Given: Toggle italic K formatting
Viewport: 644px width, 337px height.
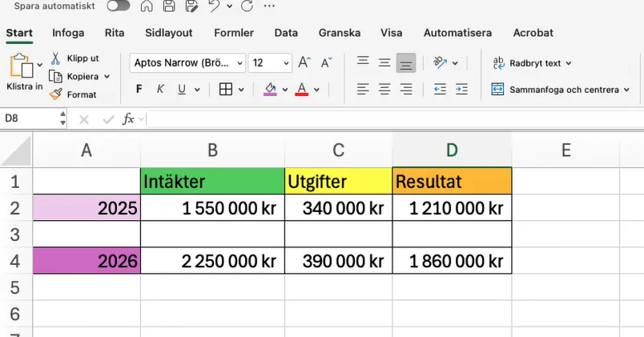Looking at the screenshot, I should pos(160,89).
